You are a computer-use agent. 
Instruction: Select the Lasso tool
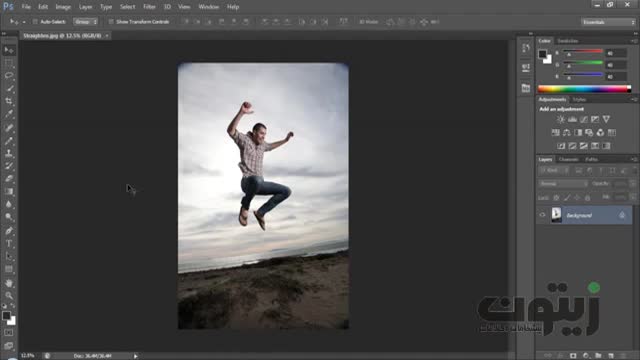pos(9,76)
